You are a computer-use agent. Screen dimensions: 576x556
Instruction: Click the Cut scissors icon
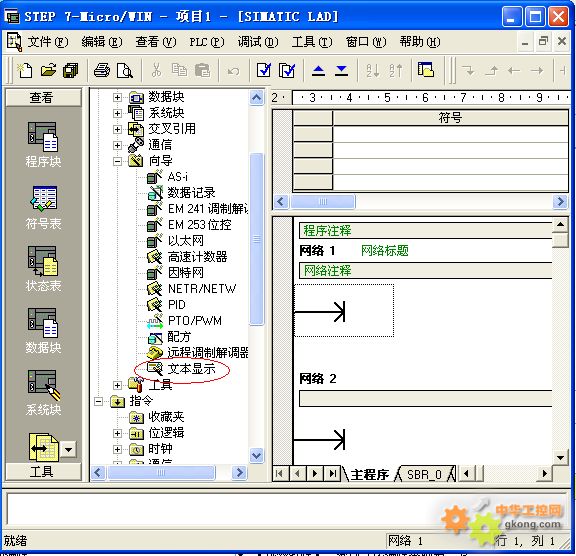pos(156,70)
